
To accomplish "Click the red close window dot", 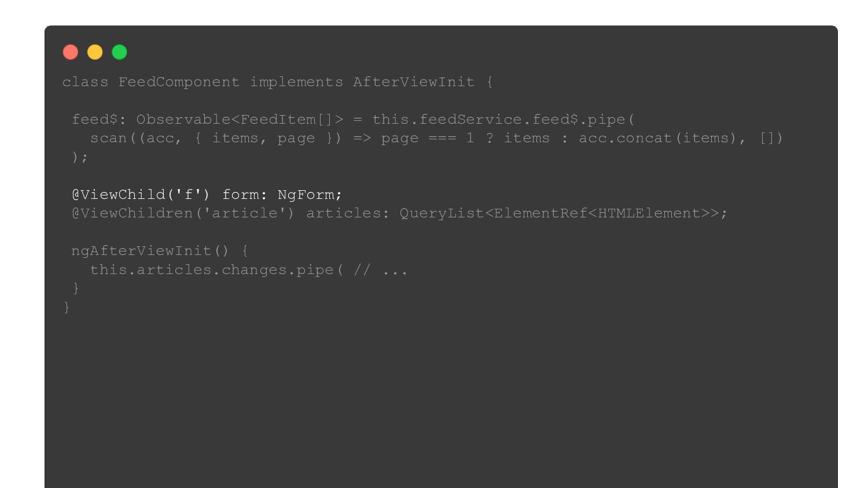I will (71, 52).
